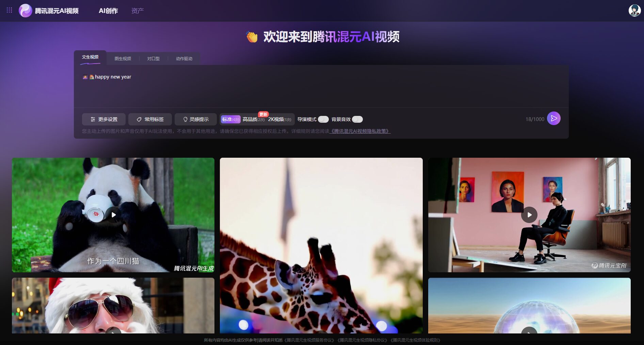Play the panda drinking tea video
This screenshot has width=644, height=345.
coord(113,215)
